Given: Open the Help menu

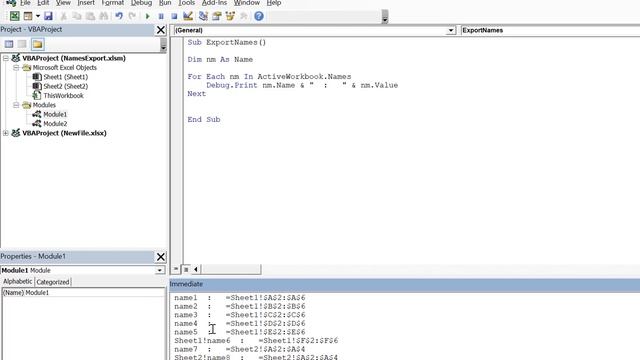Looking at the screenshot, I should point(274,3).
